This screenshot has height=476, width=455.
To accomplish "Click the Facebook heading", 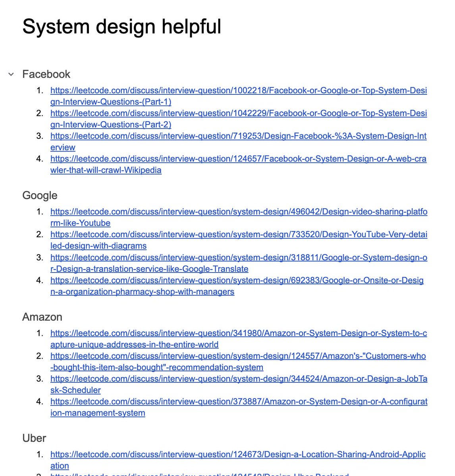I will 46,74.
